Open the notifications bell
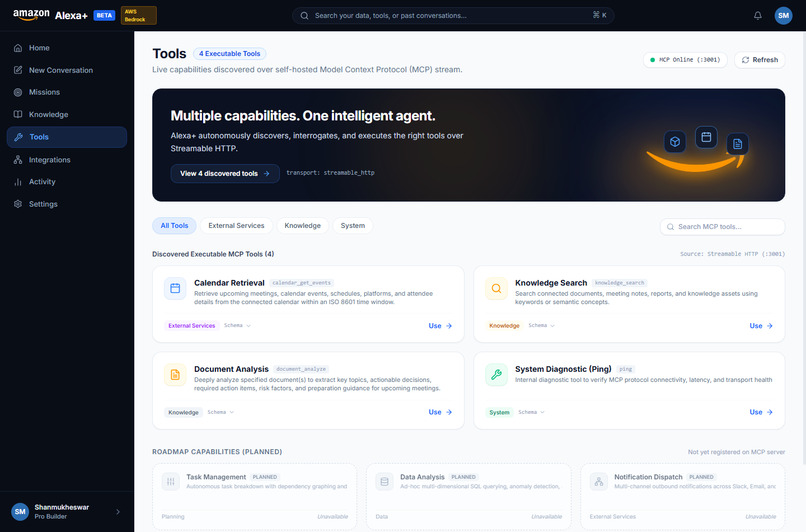The height and width of the screenshot is (532, 806). pyautogui.click(x=758, y=15)
